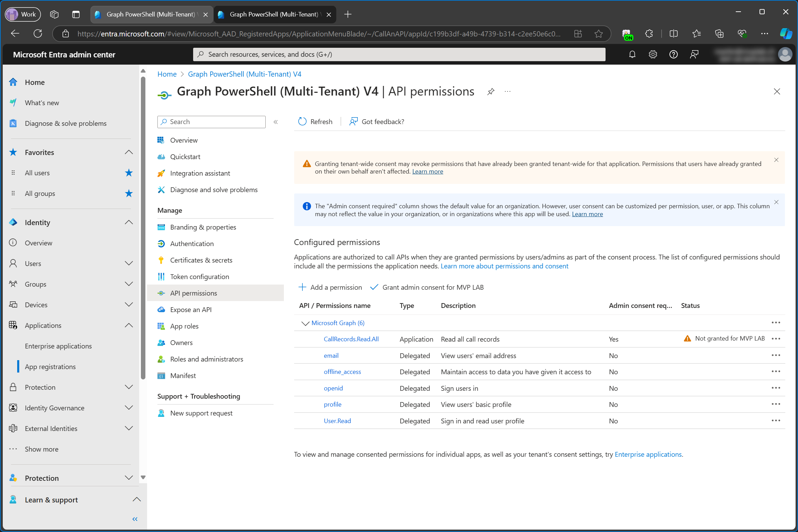This screenshot has width=798, height=532.
Task: Collapse the Identity section
Action: (x=129, y=222)
